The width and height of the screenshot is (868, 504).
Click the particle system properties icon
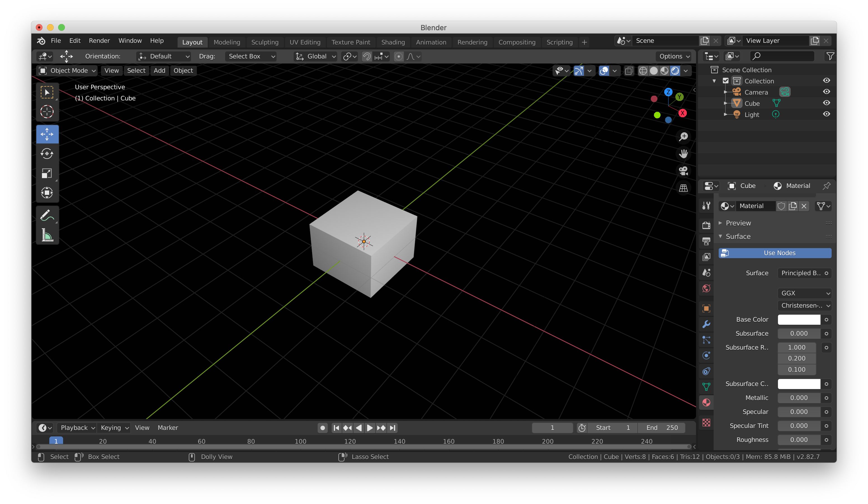(707, 356)
